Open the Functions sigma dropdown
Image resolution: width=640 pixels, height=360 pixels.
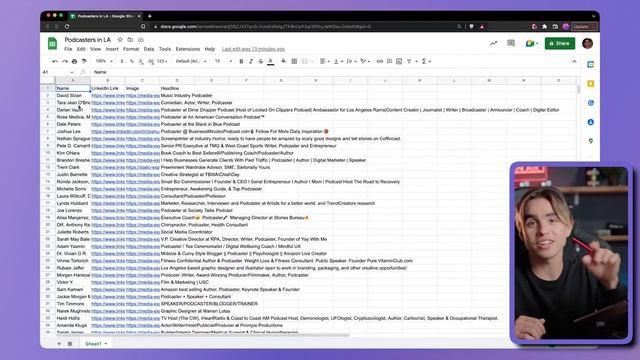coord(426,61)
